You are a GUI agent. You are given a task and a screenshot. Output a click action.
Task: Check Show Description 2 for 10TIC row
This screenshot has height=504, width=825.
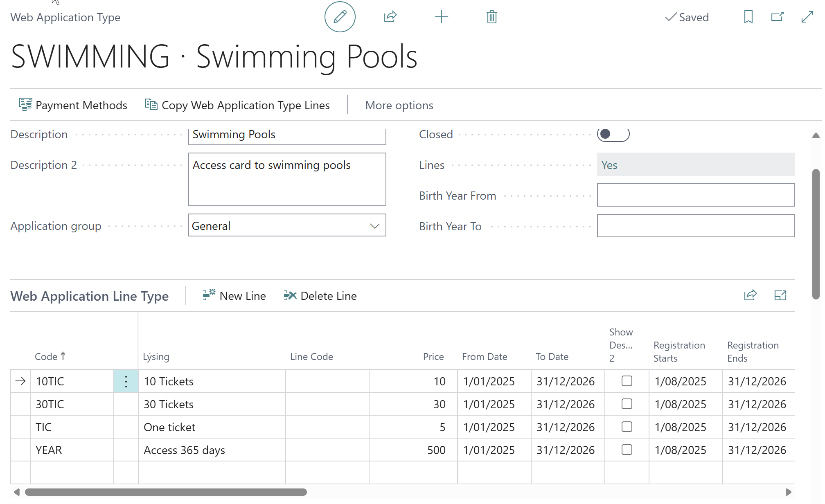coord(627,381)
